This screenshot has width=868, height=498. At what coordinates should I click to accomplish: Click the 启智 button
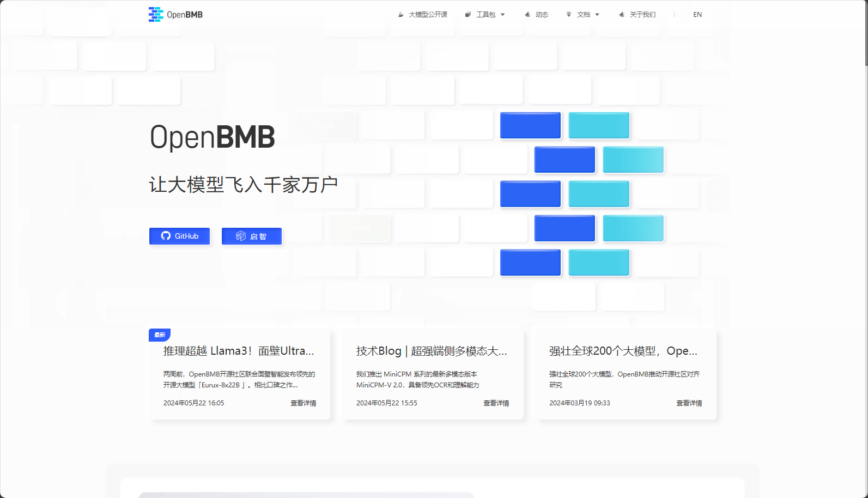click(251, 236)
